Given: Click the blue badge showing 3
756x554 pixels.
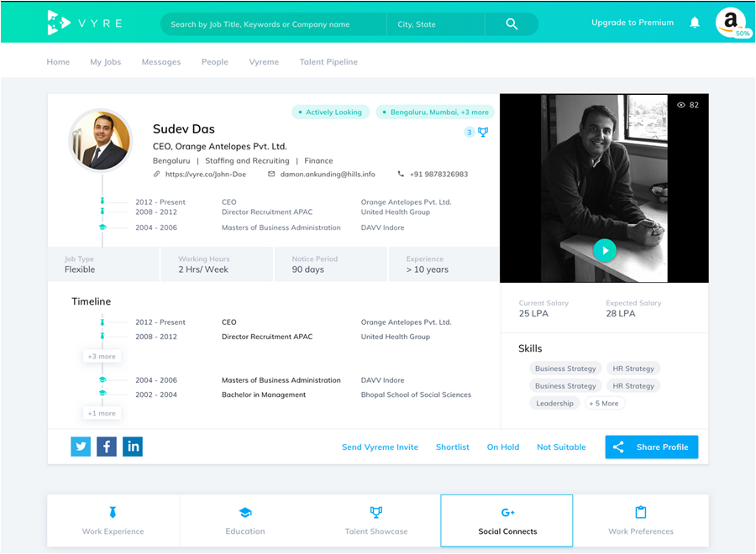Looking at the screenshot, I should (469, 132).
